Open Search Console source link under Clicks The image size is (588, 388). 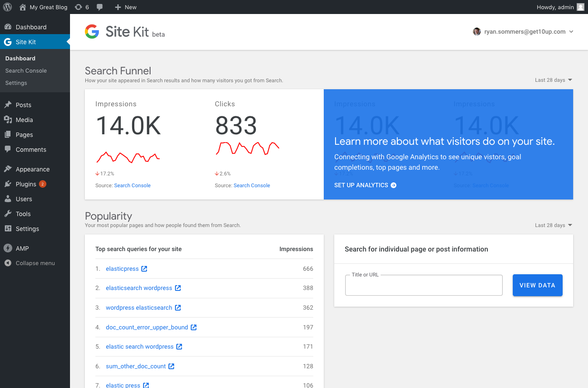(x=252, y=185)
